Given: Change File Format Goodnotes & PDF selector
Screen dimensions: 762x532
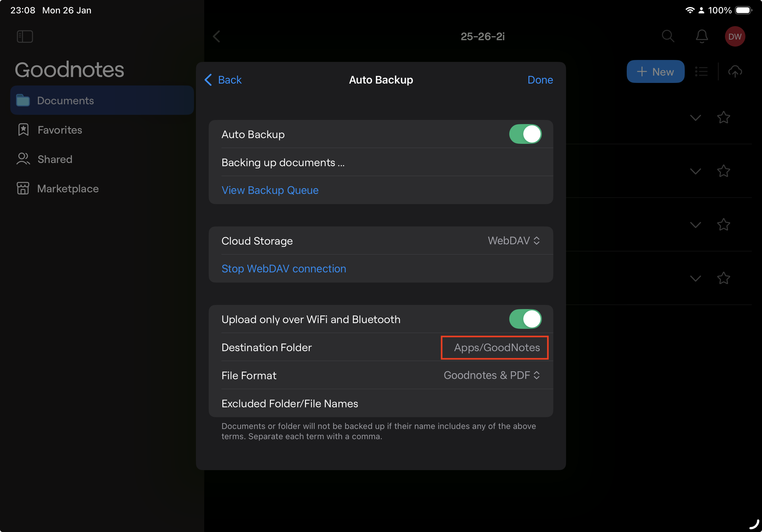Looking at the screenshot, I should coord(491,375).
